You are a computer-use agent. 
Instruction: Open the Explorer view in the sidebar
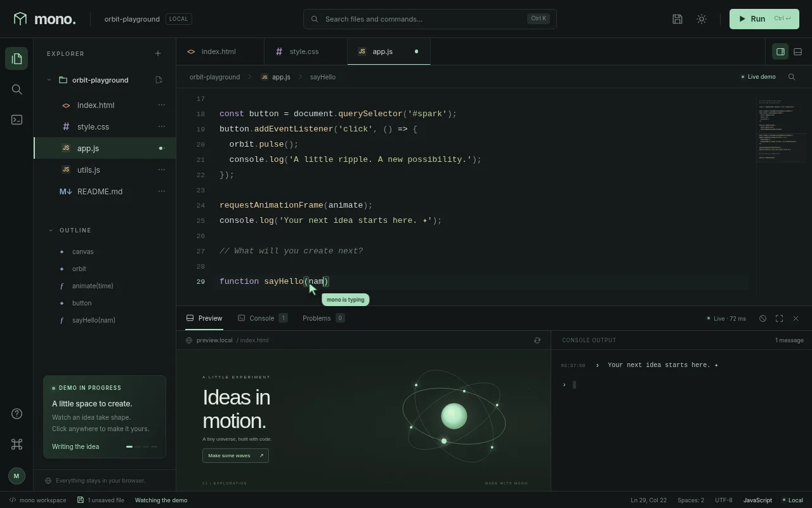click(17, 59)
